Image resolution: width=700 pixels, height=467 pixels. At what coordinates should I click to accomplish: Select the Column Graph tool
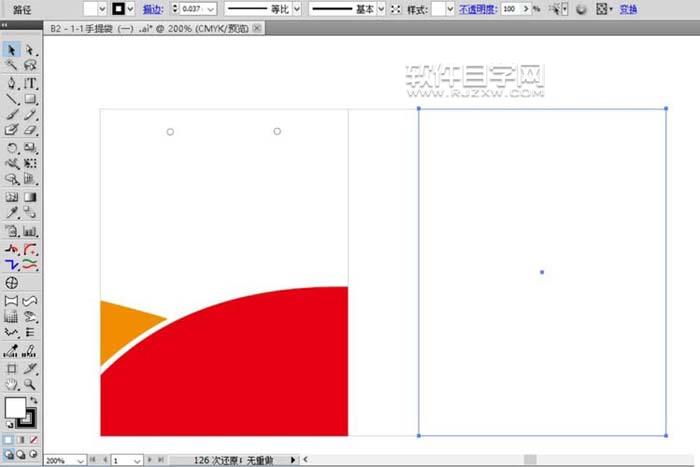30,231
